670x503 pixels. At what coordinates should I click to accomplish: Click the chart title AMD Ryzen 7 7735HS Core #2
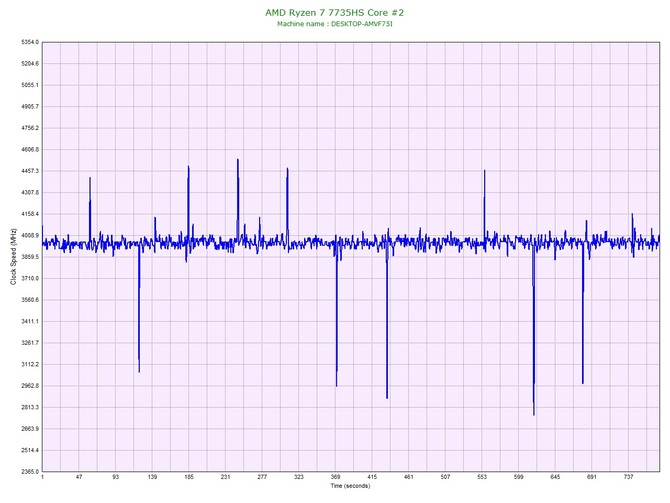click(x=335, y=12)
